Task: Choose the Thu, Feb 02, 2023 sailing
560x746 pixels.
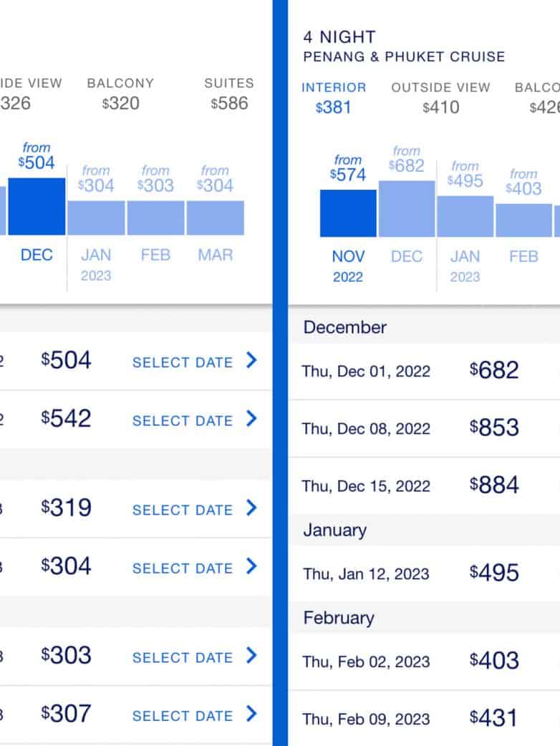Action: point(424,662)
